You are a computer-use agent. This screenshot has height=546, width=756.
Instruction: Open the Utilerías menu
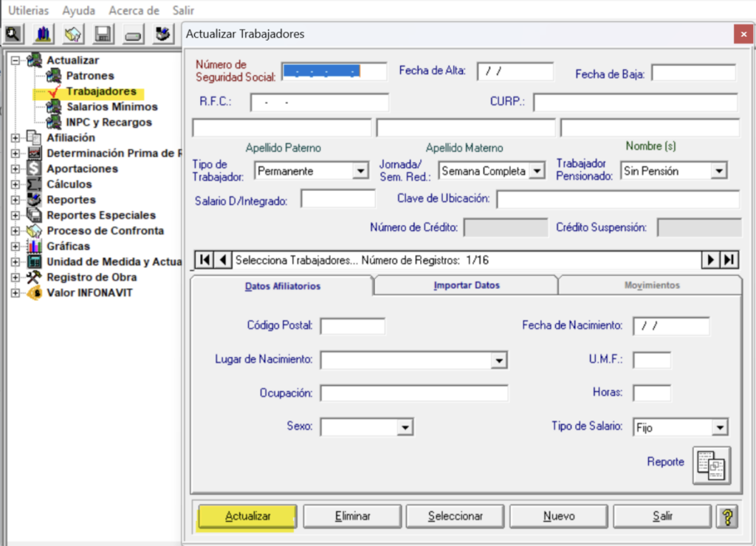(x=29, y=10)
